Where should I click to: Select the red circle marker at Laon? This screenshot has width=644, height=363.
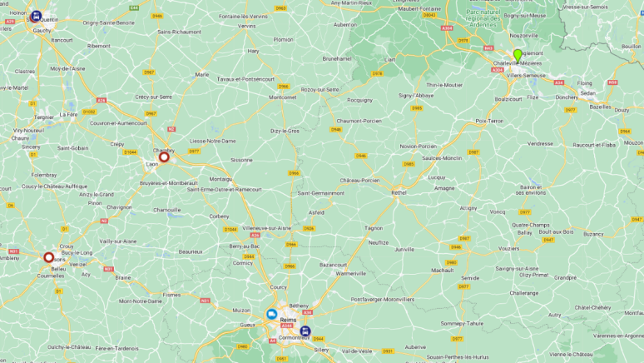click(x=164, y=157)
